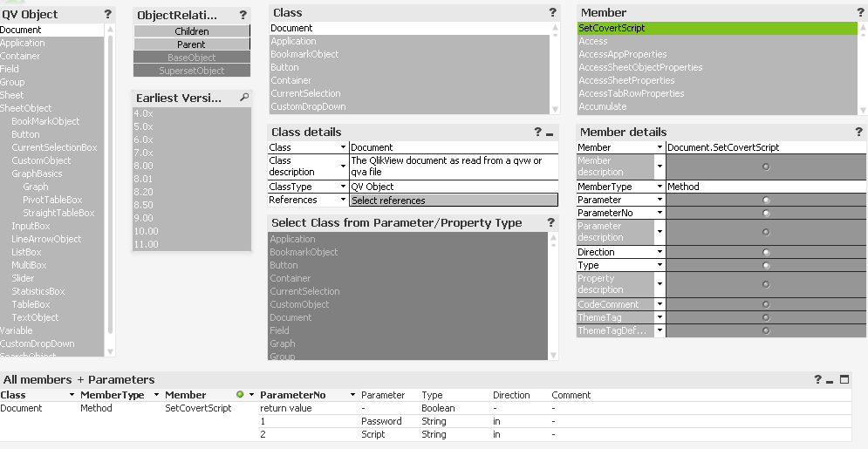The width and height of the screenshot is (868, 449).
Task: Click the Children relation button
Action: click(191, 31)
